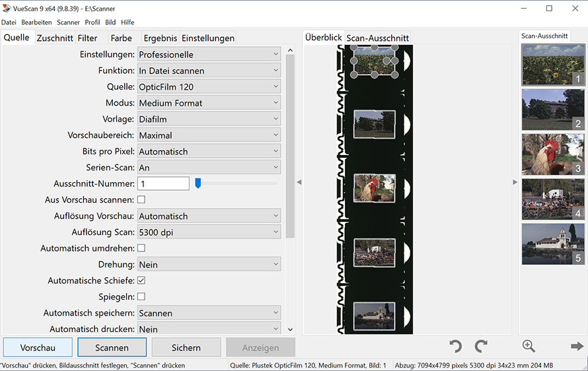
Task: Uncheck the Automatische Schiefe checkbox
Action: click(141, 281)
